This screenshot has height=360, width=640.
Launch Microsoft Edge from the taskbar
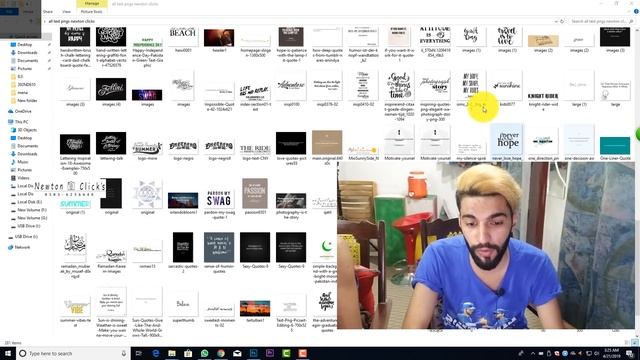point(156,353)
